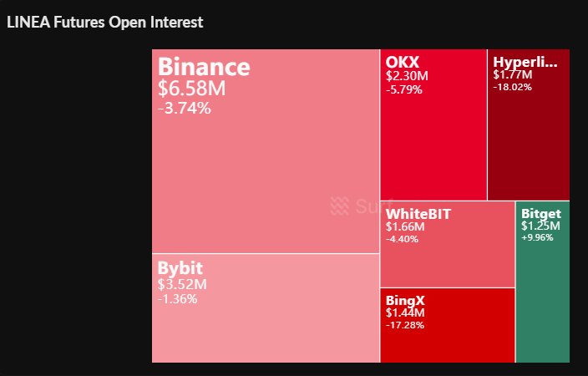Click the Binance $6.58M open interest value
The height and width of the screenshot is (376, 588).
click(191, 89)
